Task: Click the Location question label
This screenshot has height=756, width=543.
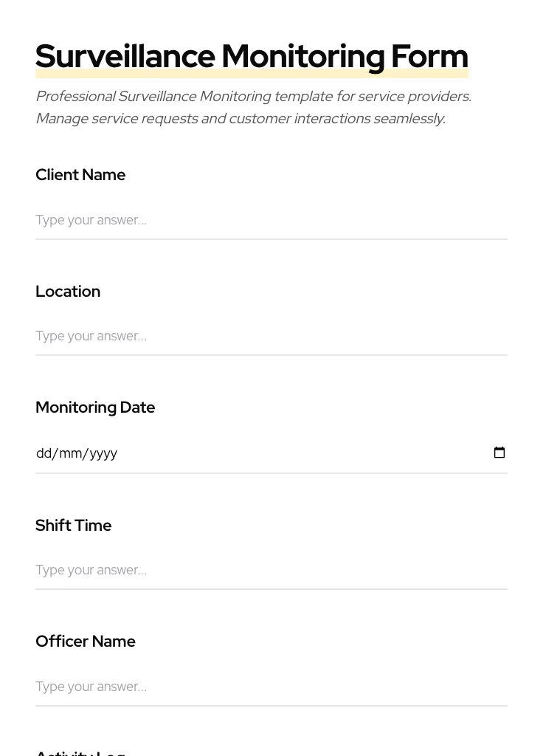Action: point(68,292)
